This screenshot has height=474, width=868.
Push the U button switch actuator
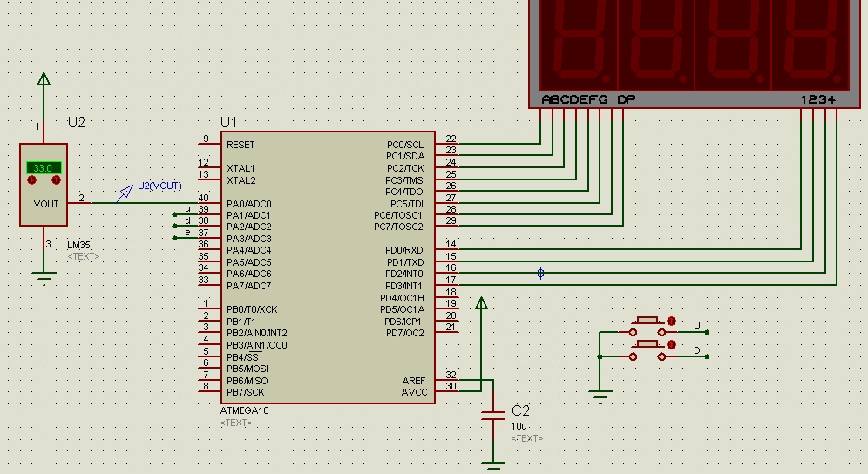(648, 321)
